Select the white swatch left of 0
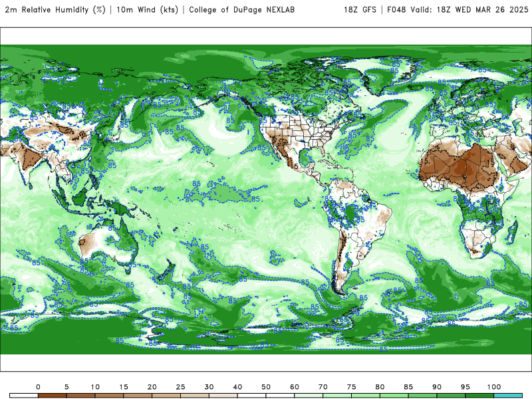Screen dimensions: 532x399 tap(24, 396)
